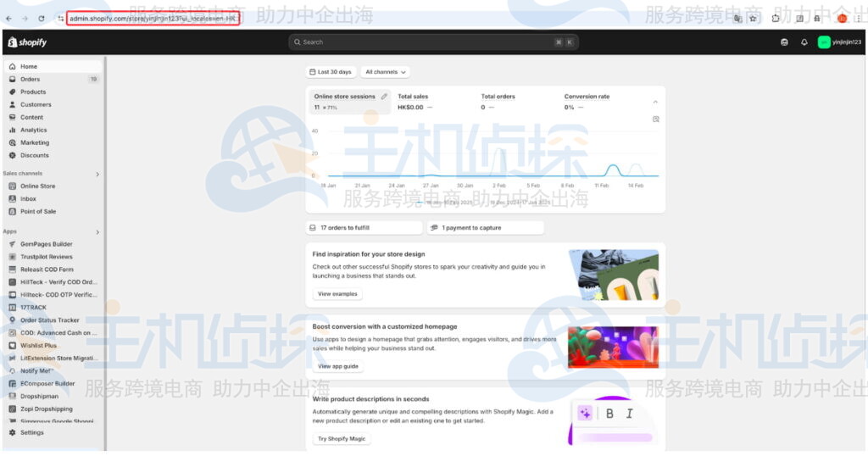Screen dimensions: 868x456
Task: Click the Shopify logo in top bar
Action: pos(27,42)
